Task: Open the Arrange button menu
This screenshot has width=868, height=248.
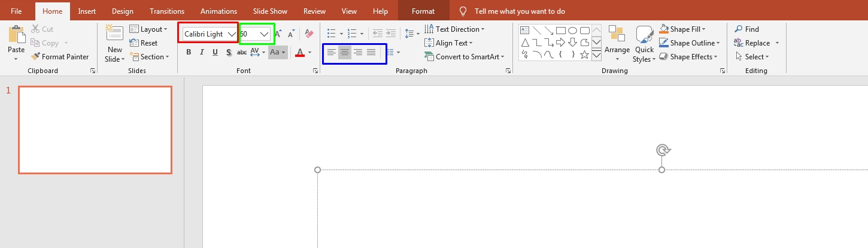Action: click(617, 43)
